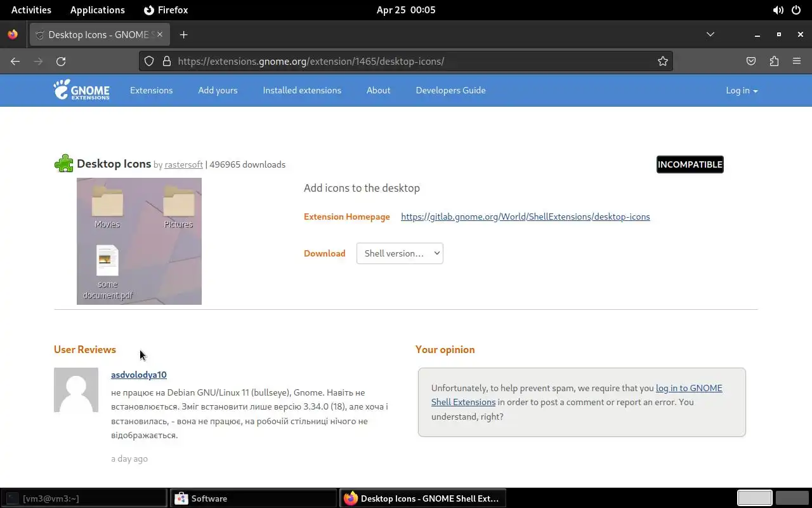The height and width of the screenshot is (508, 812).
Task: Click the Download label
Action: click(325, 253)
